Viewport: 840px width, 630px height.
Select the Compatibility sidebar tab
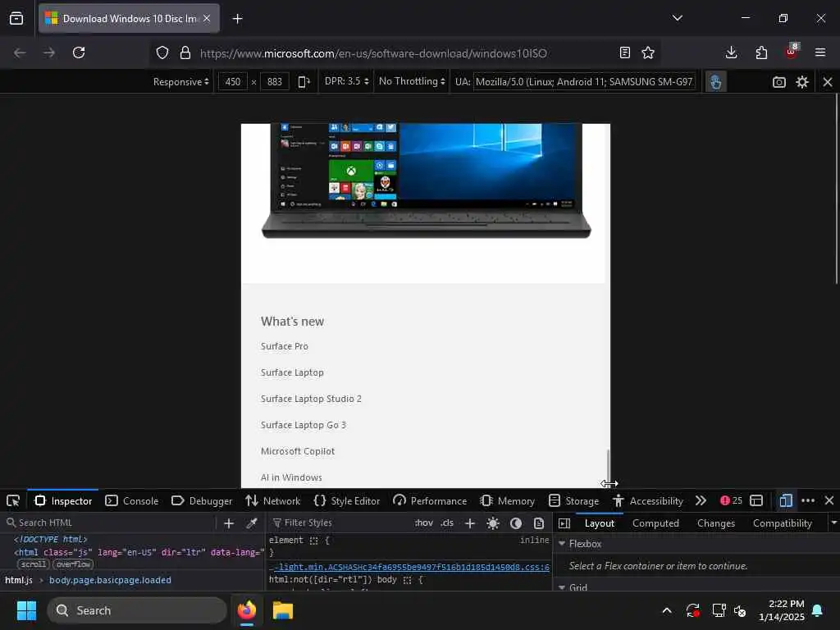tap(782, 523)
